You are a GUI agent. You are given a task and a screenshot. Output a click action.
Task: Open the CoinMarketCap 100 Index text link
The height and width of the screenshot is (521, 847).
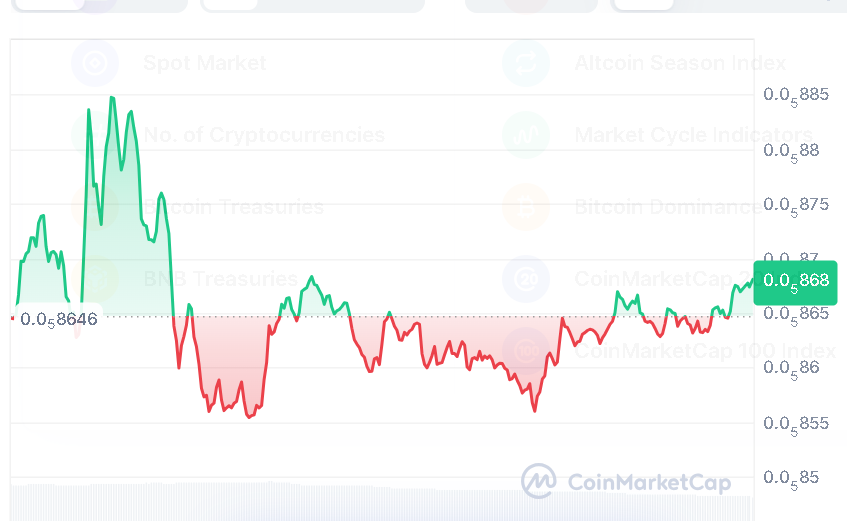tap(704, 350)
